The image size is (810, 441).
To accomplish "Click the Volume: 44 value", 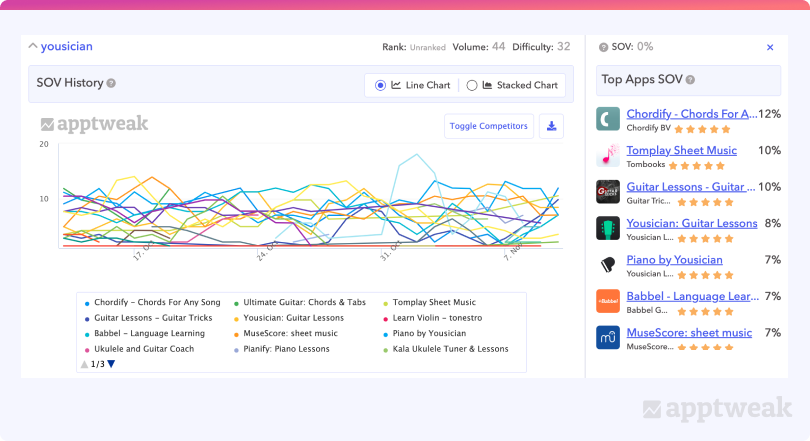I will [479, 47].
